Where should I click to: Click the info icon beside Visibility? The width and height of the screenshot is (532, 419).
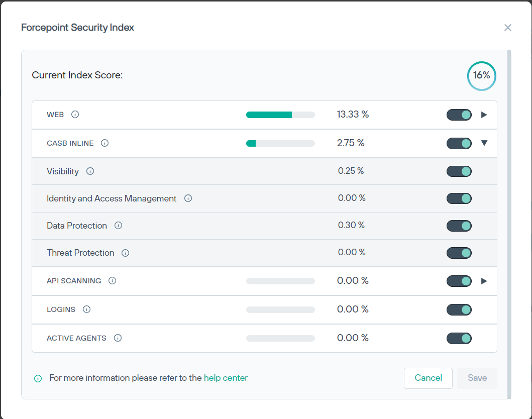pos(90,171)
